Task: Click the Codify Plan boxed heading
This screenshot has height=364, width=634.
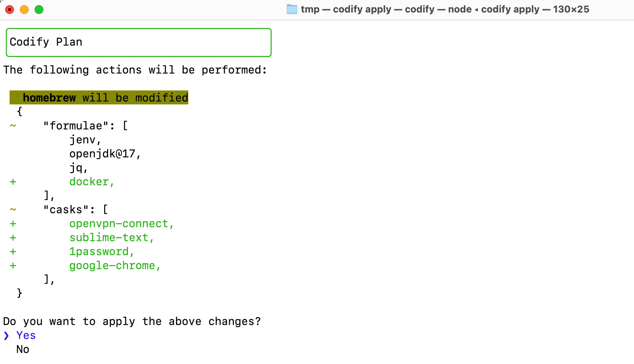Action: pyautogui.click(x=46, y=42)
